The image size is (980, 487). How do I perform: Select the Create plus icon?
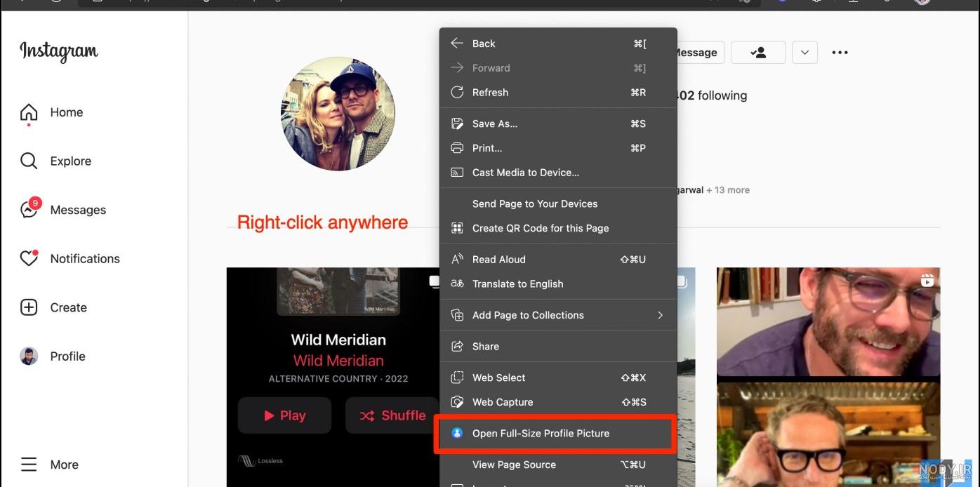[29, 307]
